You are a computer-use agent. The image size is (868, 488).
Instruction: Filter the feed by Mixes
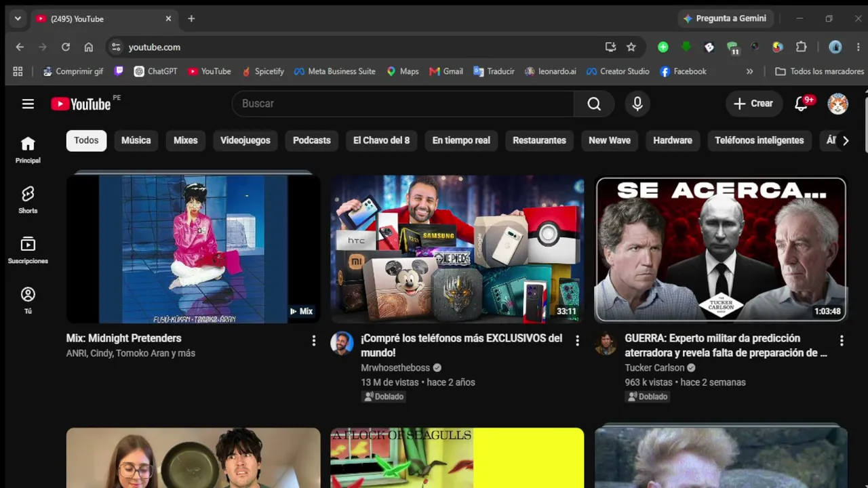point(185,140)
